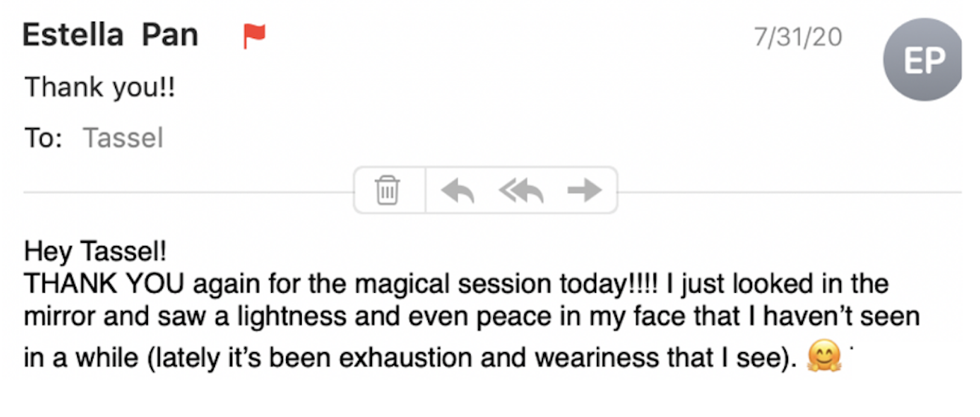The width and height of the screenshot is (980, 417).
Task: Click the Reply All double-arrow icon
Action: pyautogui.click(x=521, y=191)
